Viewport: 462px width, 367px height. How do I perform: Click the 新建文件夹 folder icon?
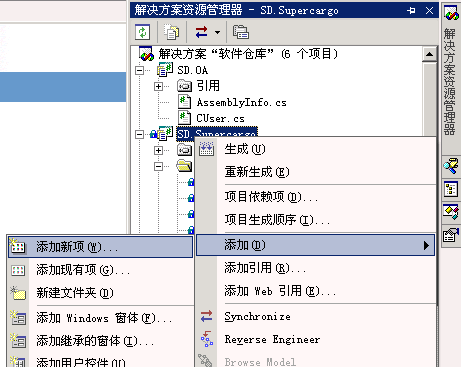tap(18, 293)
